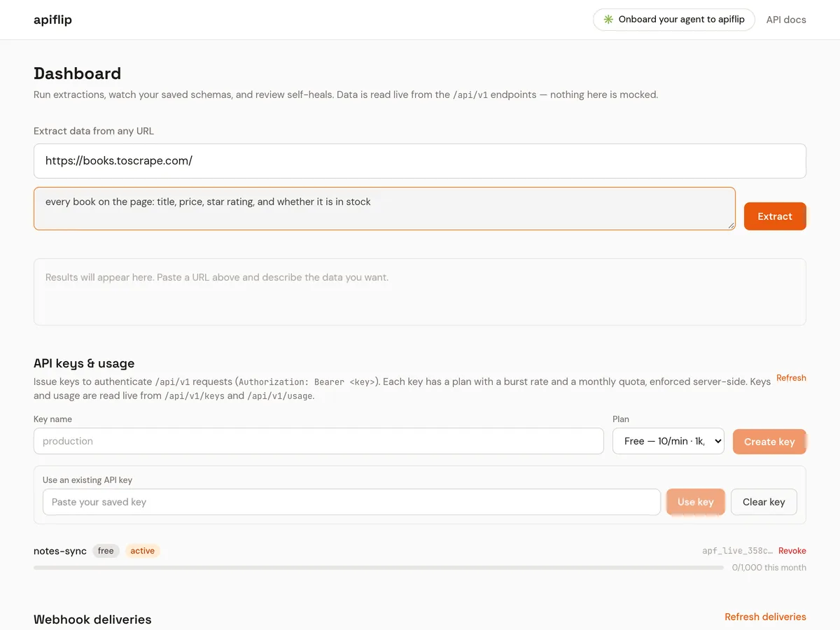Click the Extract data from any URL label
Image resolution: width=840 pixels, height=630 pixels.
(x=94, y=131)
